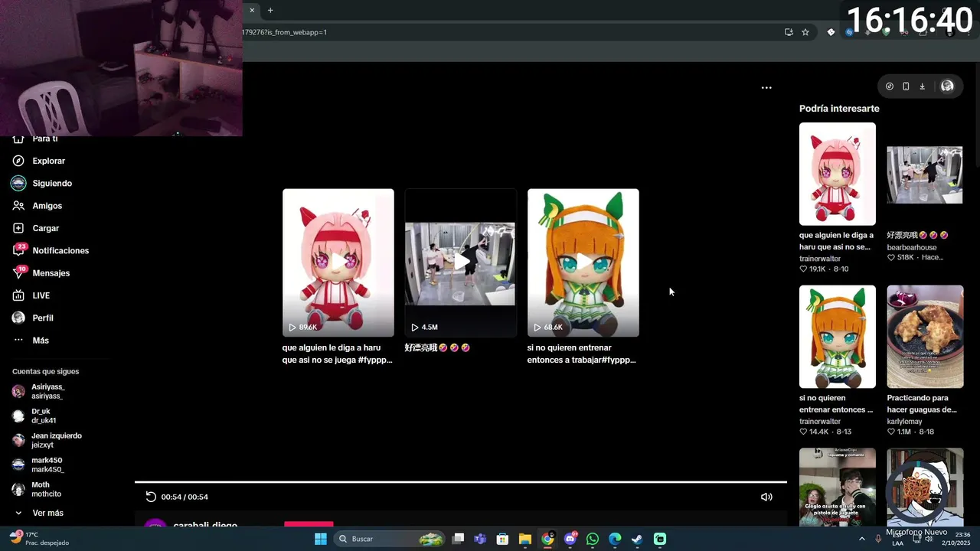Click the get mobile app phone icon
Viewport: 980px width, 551px height.
[x=906, y=86]
